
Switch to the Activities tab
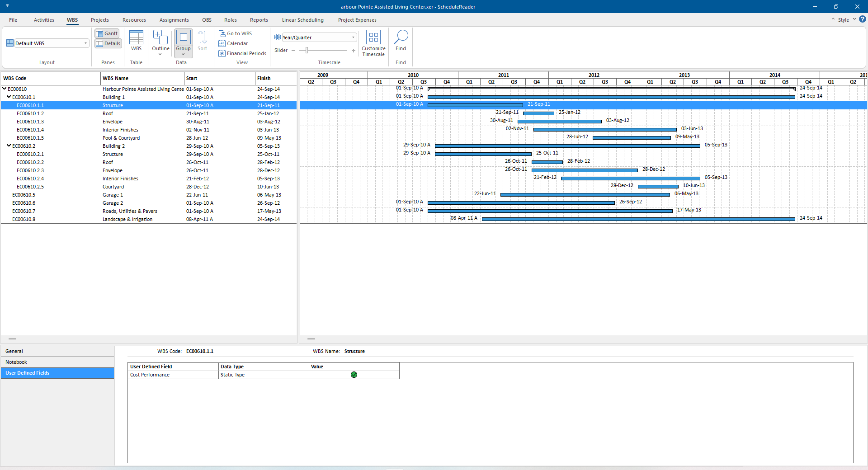[44, 20]
